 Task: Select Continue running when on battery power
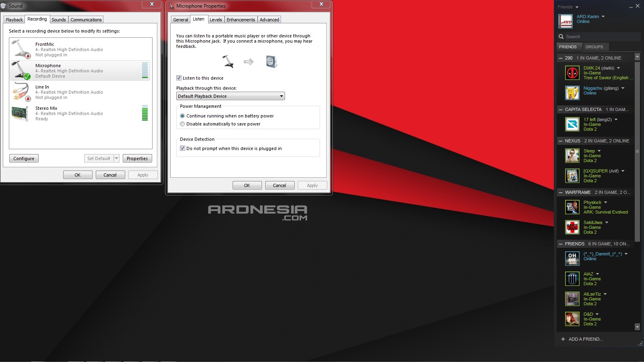coord(182,116)
